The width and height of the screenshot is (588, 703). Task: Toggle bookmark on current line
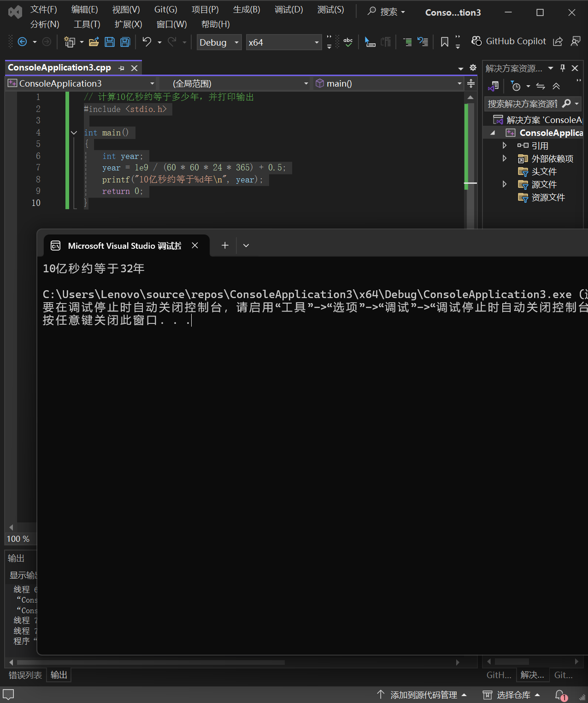pos(444,42)
